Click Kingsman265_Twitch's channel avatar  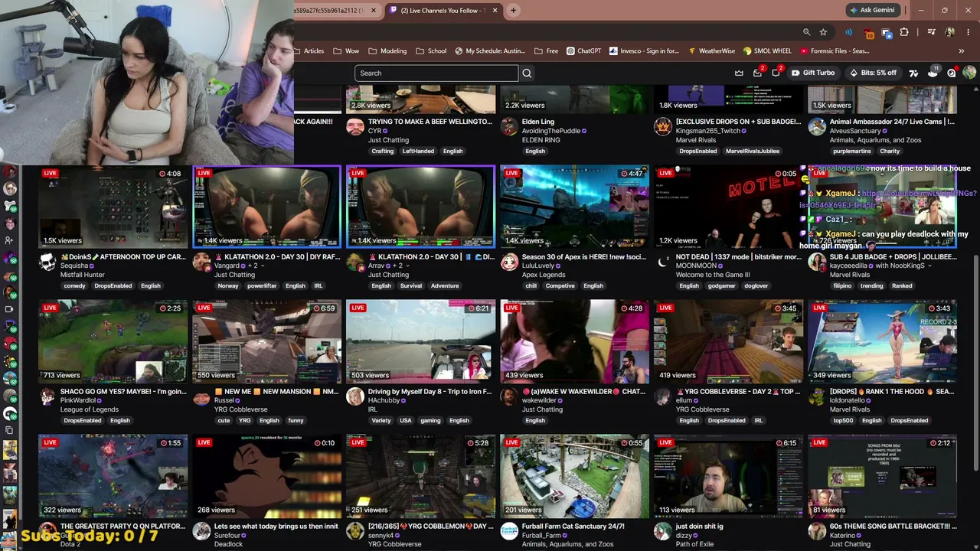click(x=663, y=126)
